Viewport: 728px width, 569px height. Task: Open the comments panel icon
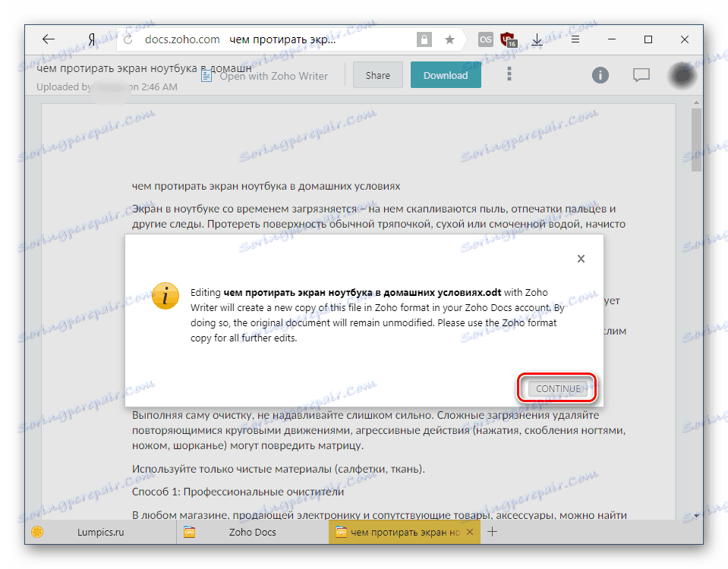[641, 74]
